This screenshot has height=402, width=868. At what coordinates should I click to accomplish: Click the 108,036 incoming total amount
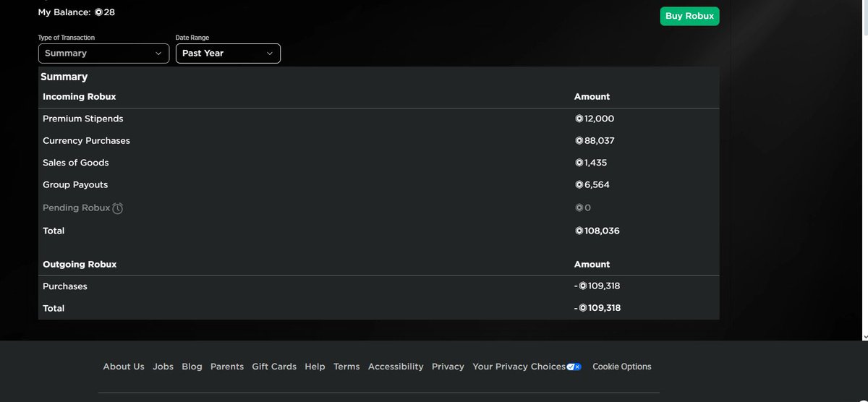597,231
